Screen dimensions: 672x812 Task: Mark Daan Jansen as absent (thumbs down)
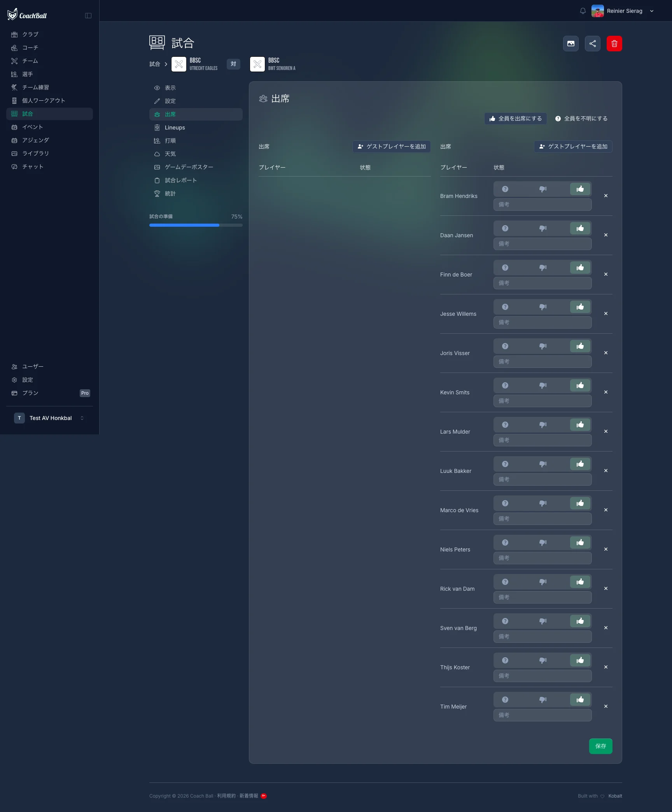[x=542, y=228]
